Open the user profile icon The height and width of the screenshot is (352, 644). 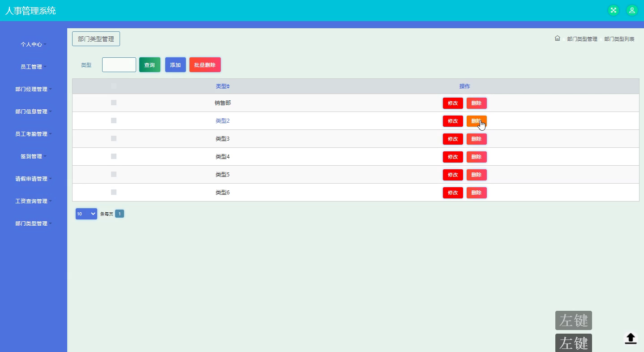(632, 10)
